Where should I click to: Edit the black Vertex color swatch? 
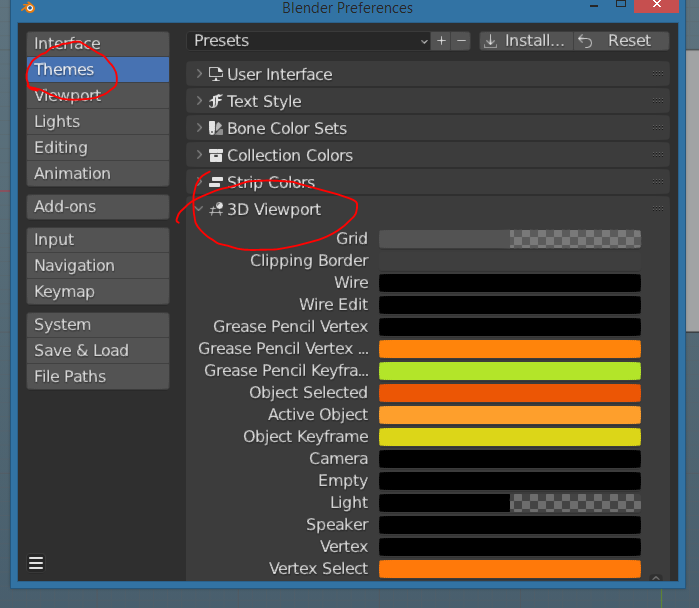pos(510,546)
